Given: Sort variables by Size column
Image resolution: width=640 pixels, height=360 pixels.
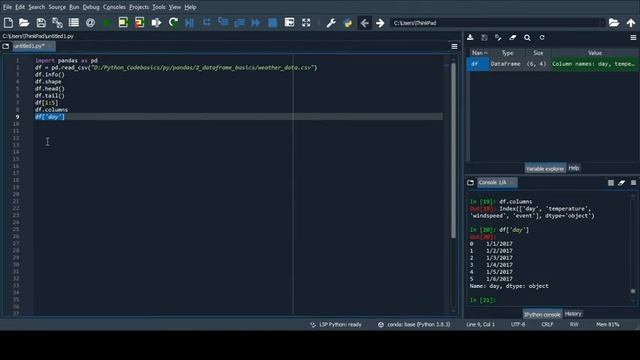Looking at the screenshot, I should point(538,53).
